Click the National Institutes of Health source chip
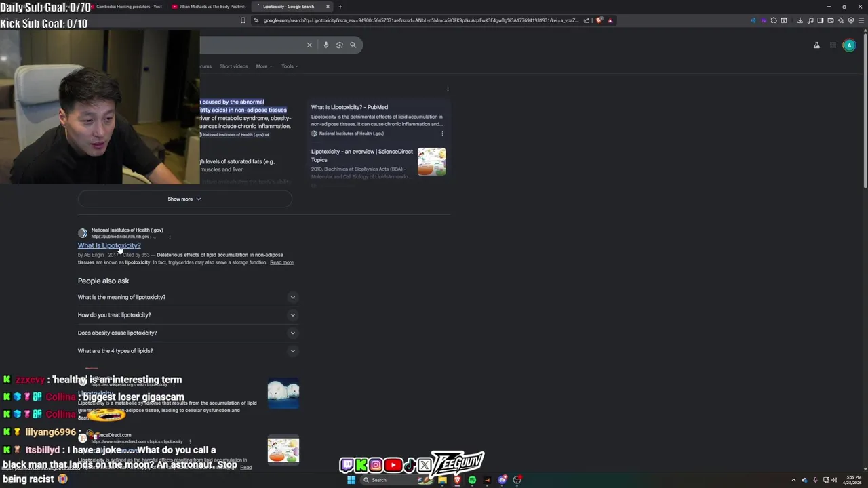The image size is (868, 488). tap(234, 134)
